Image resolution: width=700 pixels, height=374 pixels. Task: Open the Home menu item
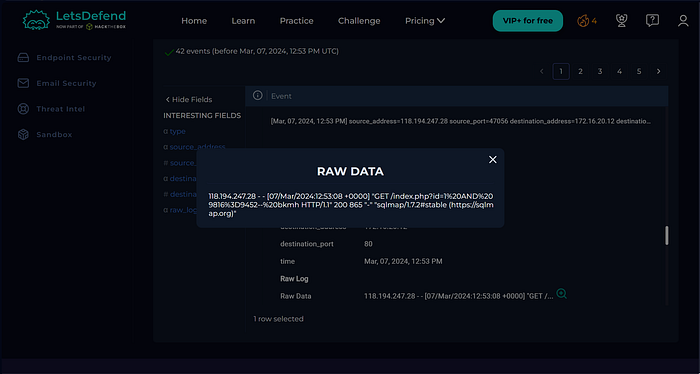click(194, 21)
